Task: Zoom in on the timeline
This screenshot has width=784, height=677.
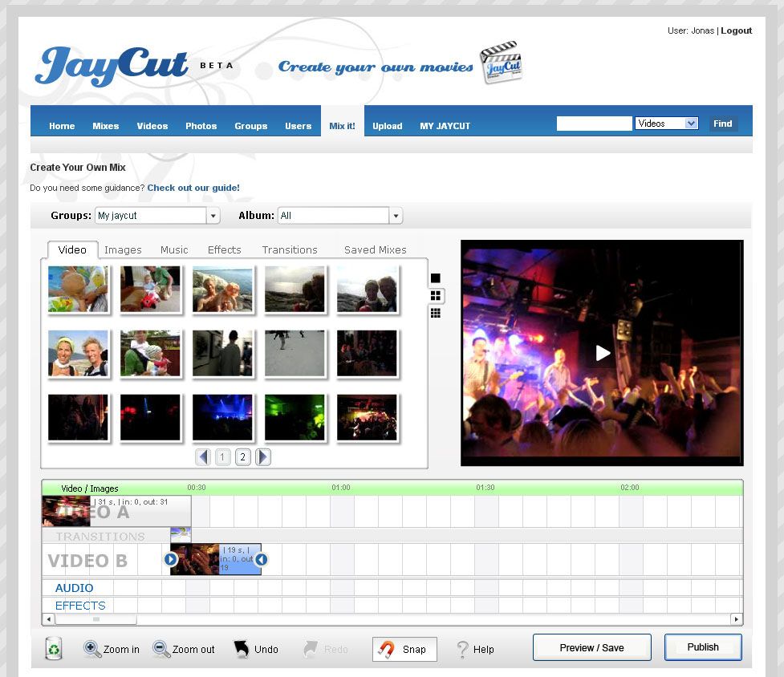Action: coord(112,649)
